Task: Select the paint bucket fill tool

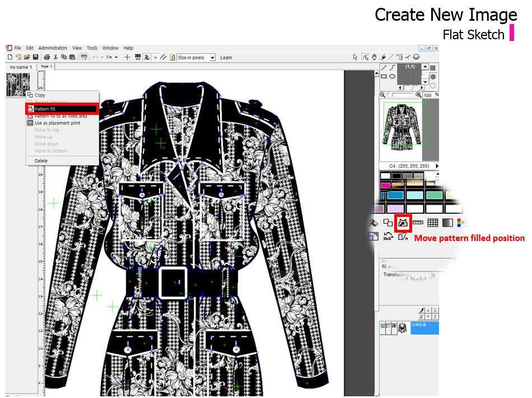Action: [x=374, y=223]
